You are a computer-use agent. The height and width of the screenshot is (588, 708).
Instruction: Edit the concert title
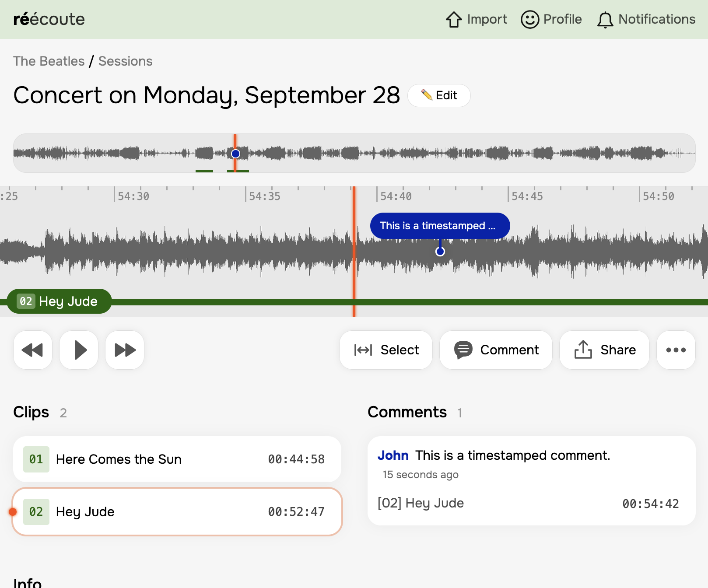(439, 95)
